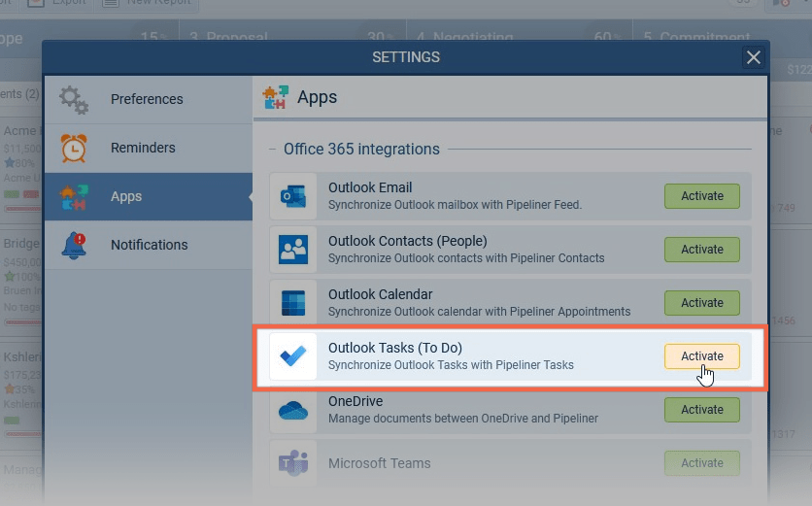The image size is (812, 506).
Task: Activate the Microsoft Teams integration
Action: pyautogui.click(x=701, y=463)
